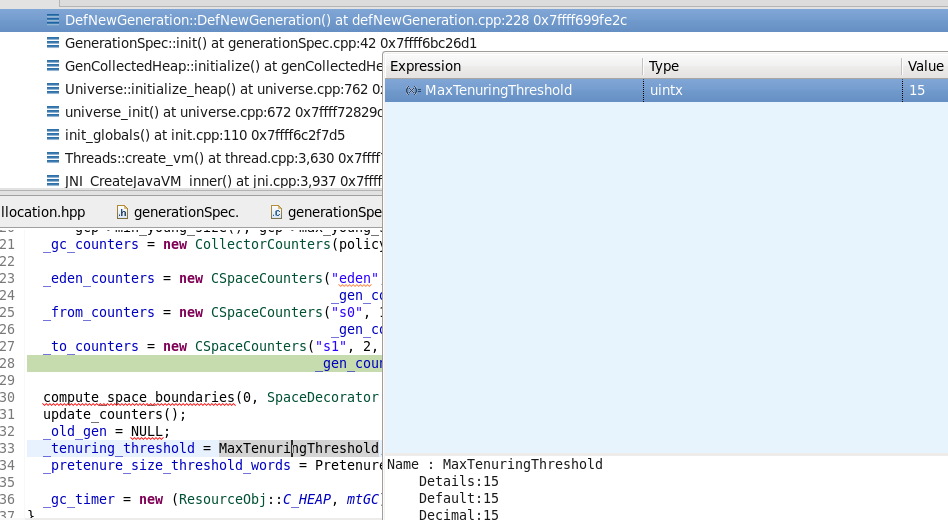Image resolution: width=948 pixels, height=520 pixels.
Task: Click the "s1" string literal in code
Action: tap(331, 346)
